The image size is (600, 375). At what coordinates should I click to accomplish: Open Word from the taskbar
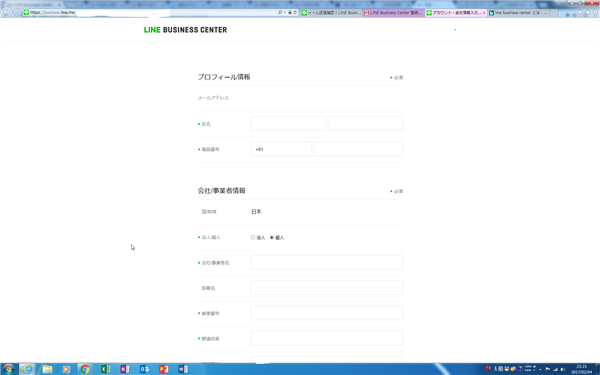[x=183, y=369]
